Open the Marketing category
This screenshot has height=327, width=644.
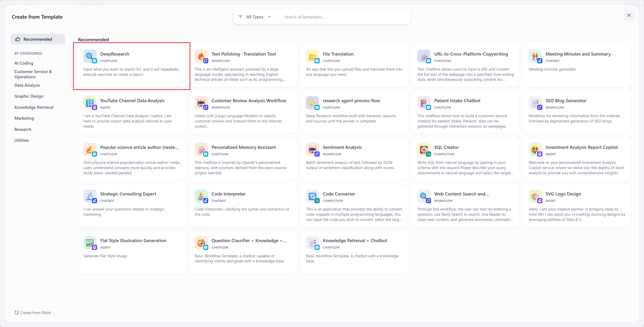[24, 118]
